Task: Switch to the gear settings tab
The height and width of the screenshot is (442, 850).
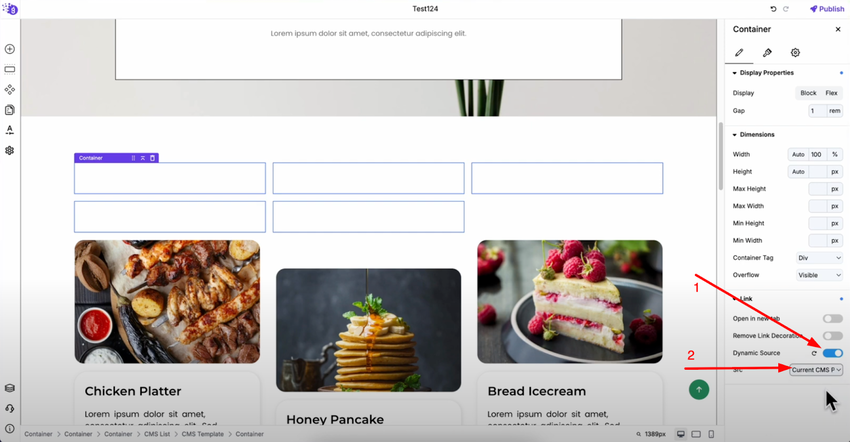Action: click(x=795, y=53)
